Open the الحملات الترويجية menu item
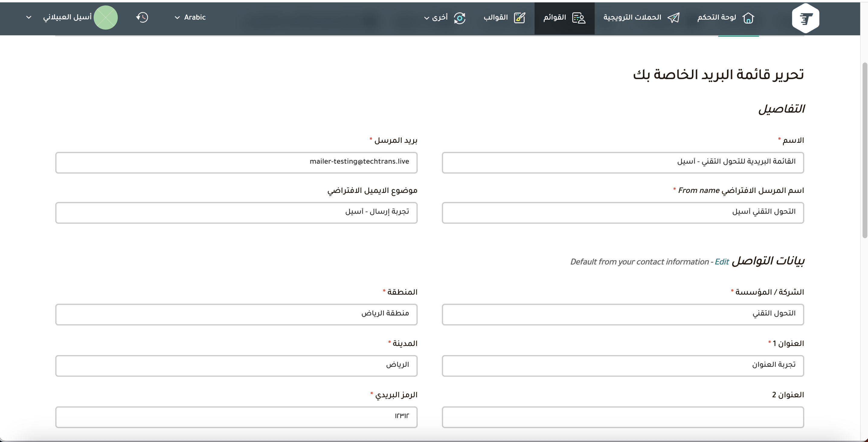The image size is (868, 442). [x=632, y=17]
